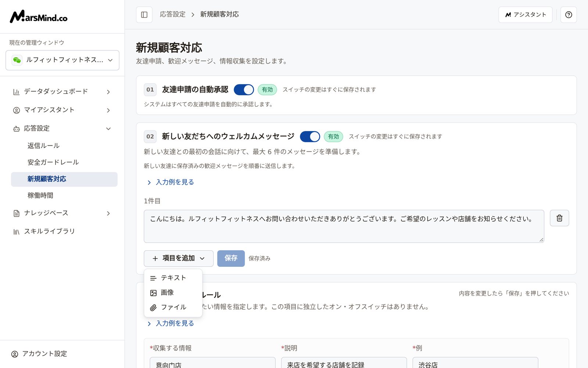
Task: Click the 応答設定 breadcrumb link
Action: (x=173, y=14)
